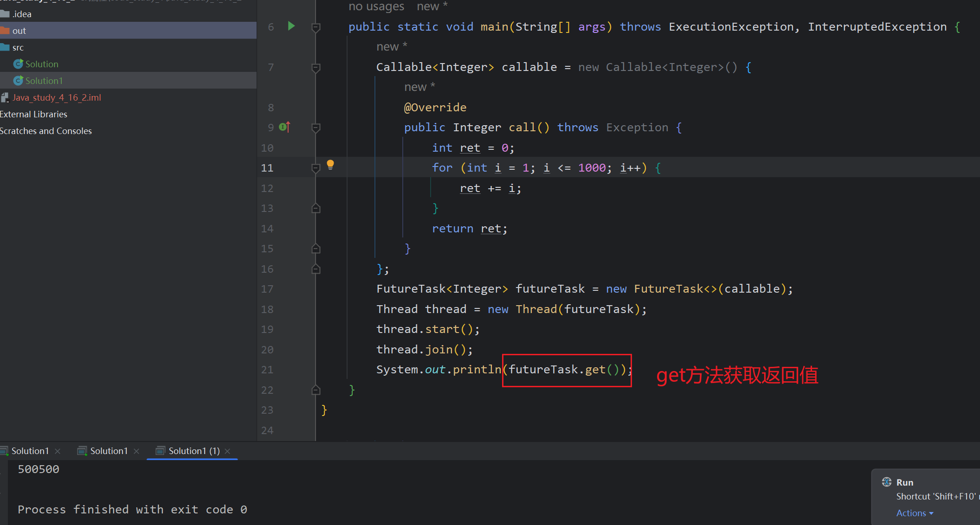This screenshot has width=980, height=525.
Task: Select the src folder in project tree
Action: coord(18,47)
